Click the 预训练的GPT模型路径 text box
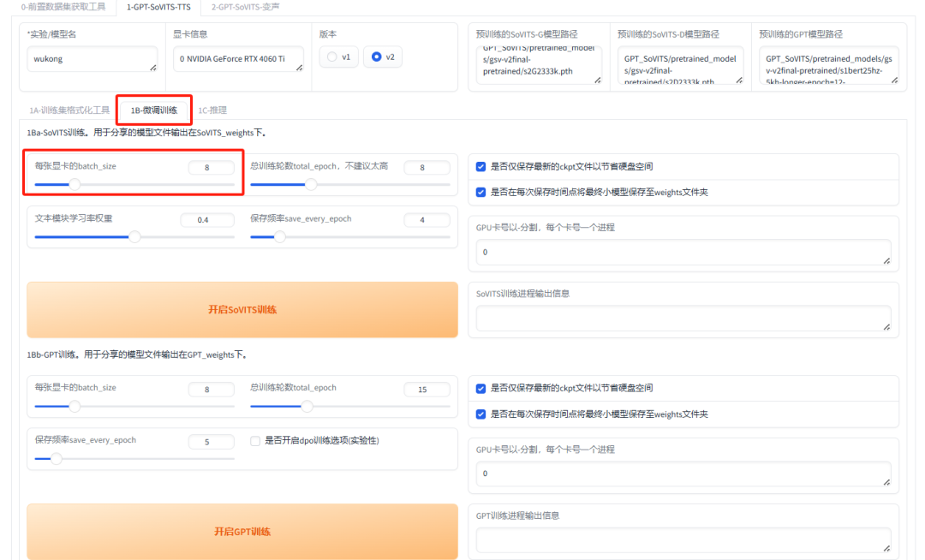Screen dimensions: 925x560 click(829, 65)
